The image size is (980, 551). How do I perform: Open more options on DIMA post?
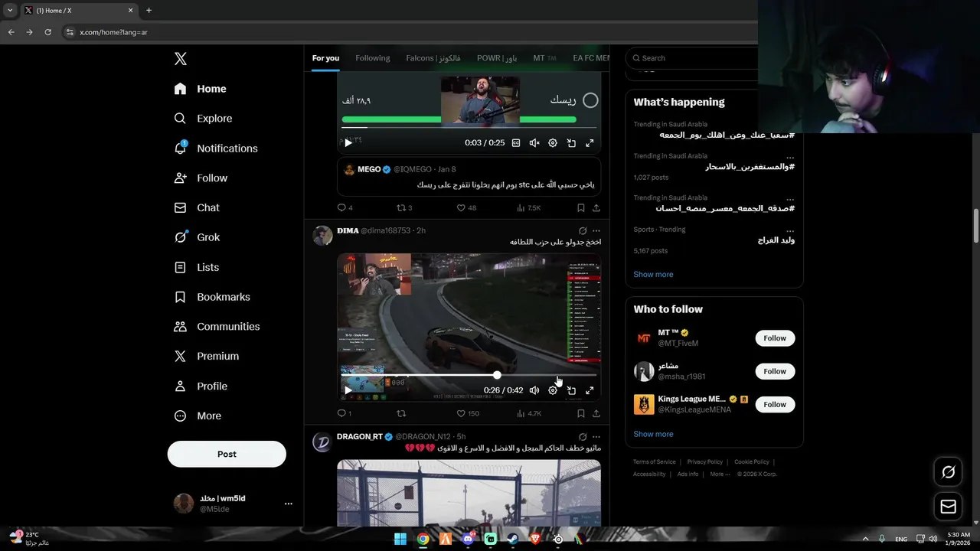596,230
